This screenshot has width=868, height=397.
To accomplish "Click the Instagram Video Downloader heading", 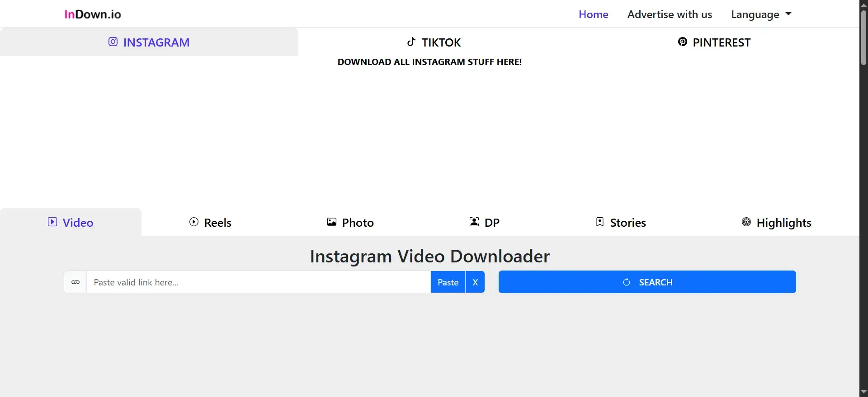I will pos(429,256).
